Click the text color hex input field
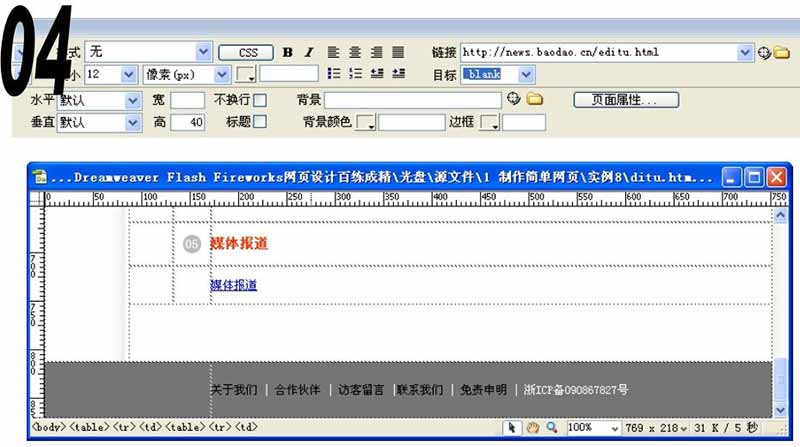800x447 pixels. point(289,74)
